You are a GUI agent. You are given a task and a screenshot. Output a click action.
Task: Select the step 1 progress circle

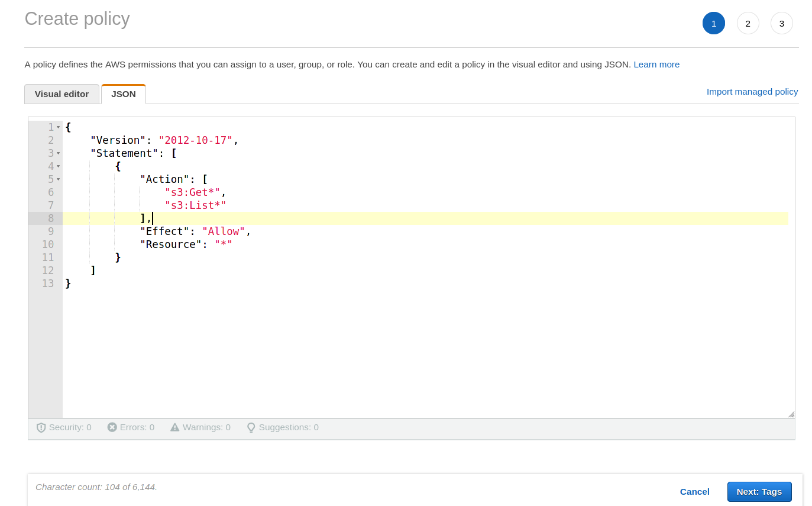(x=713, y=22)
